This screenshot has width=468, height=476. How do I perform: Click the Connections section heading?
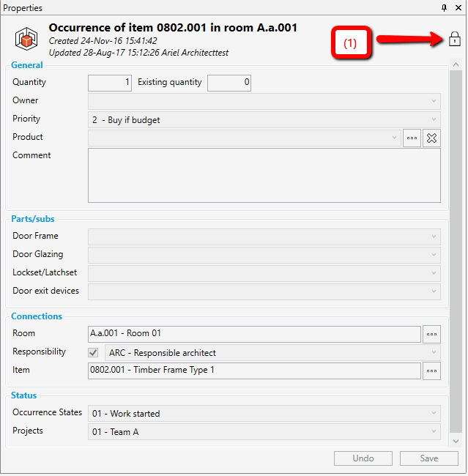click(37, 316)
